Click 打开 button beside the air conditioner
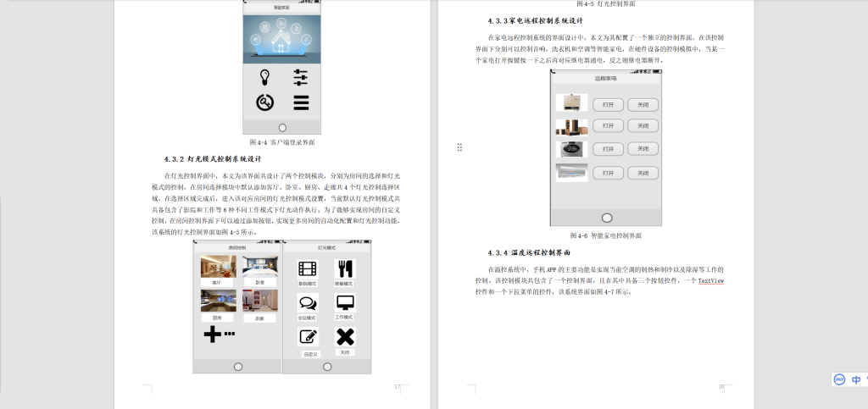Viewport: 868px width, 409px height. tap(609, 173)
